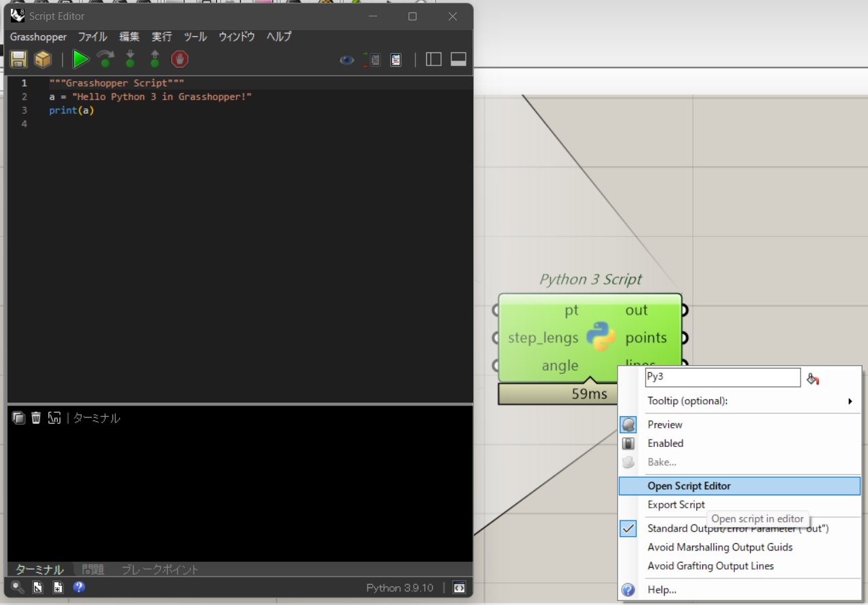The image size is (868, 605).
Task: Toggle Enabled in the context menu
Action: [665, 444]
